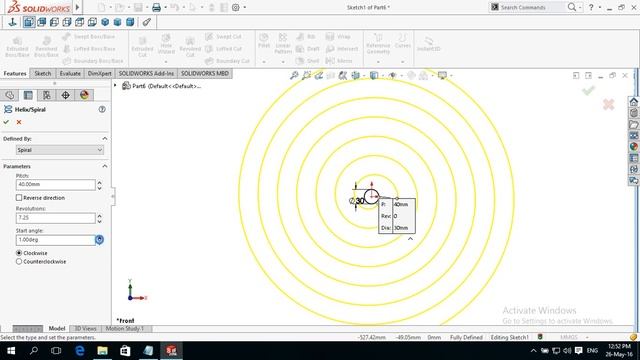The image size is (640, 360).
Task: Switch to the Sketch tab
Action: pos(42,73)
